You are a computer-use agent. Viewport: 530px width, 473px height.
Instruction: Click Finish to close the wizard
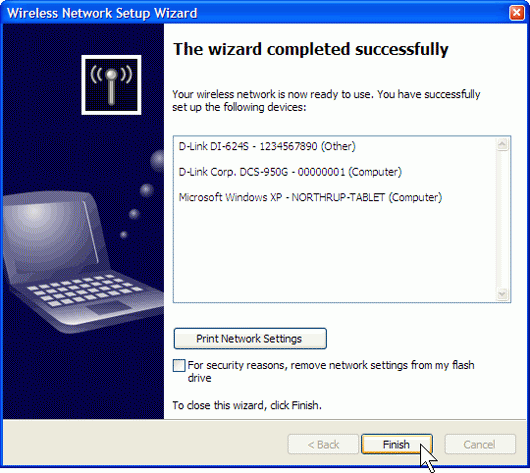click(x=397, y=444)
